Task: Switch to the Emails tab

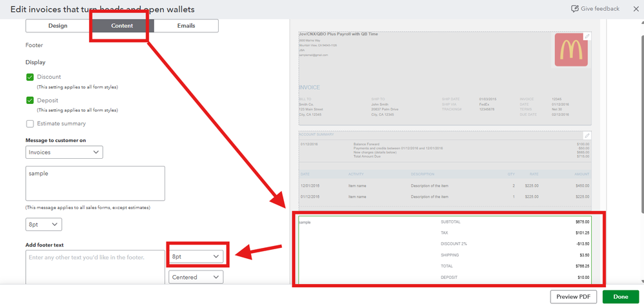Action: point(186,26)
